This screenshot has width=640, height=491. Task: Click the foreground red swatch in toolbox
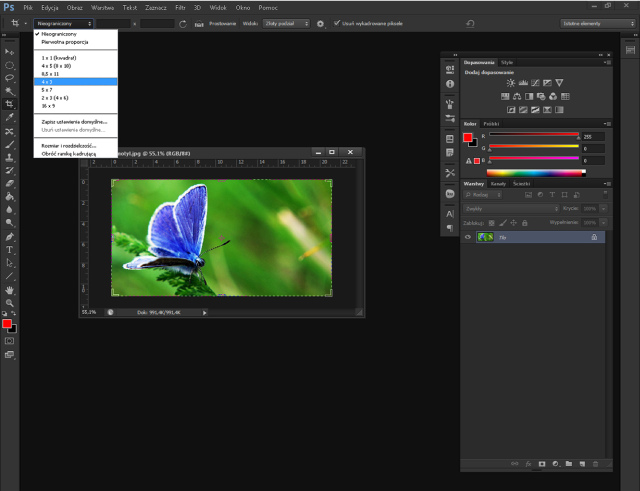[x=7, y=324]
